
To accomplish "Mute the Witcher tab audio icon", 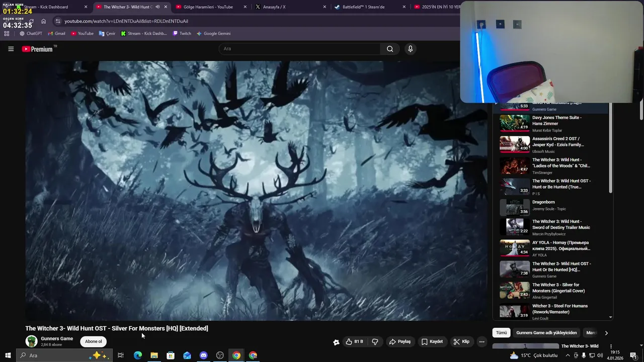I will 157,7.
